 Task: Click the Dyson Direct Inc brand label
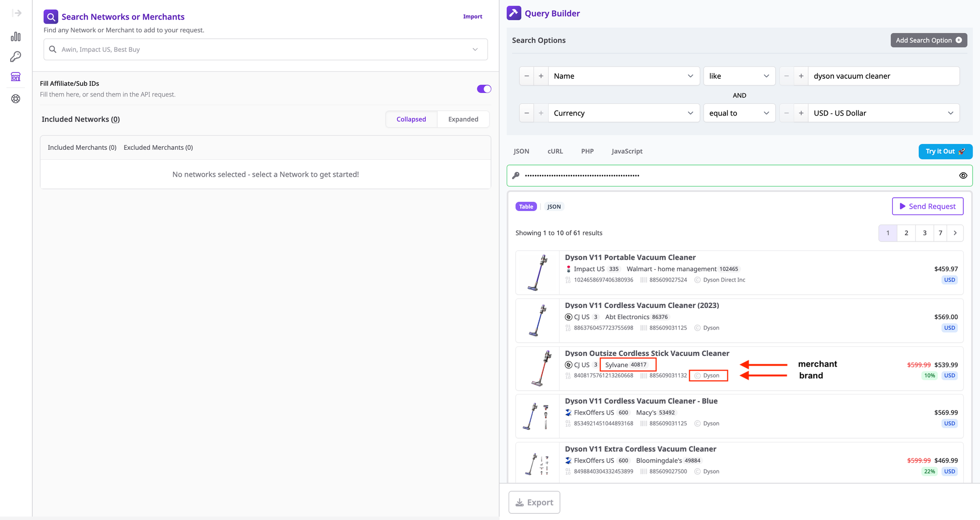720,280
